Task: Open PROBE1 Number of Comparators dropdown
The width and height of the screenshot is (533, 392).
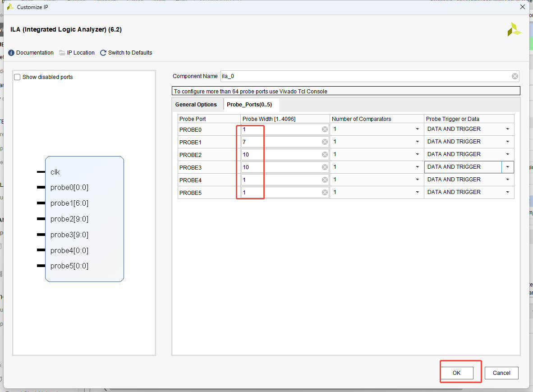Action: click(417, 142)
